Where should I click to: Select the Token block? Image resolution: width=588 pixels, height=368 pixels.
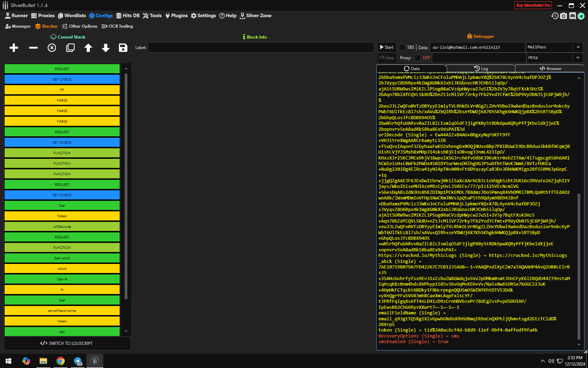[x=62, y=216]
